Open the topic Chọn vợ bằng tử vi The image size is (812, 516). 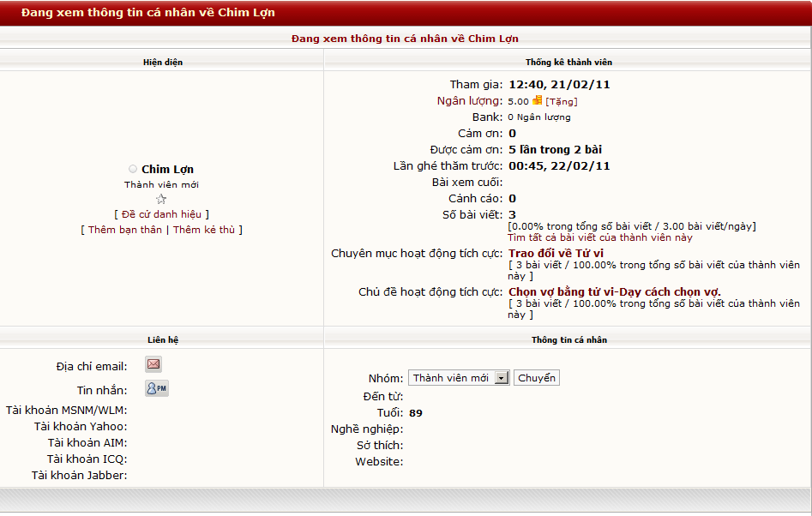tap(615, 292)
